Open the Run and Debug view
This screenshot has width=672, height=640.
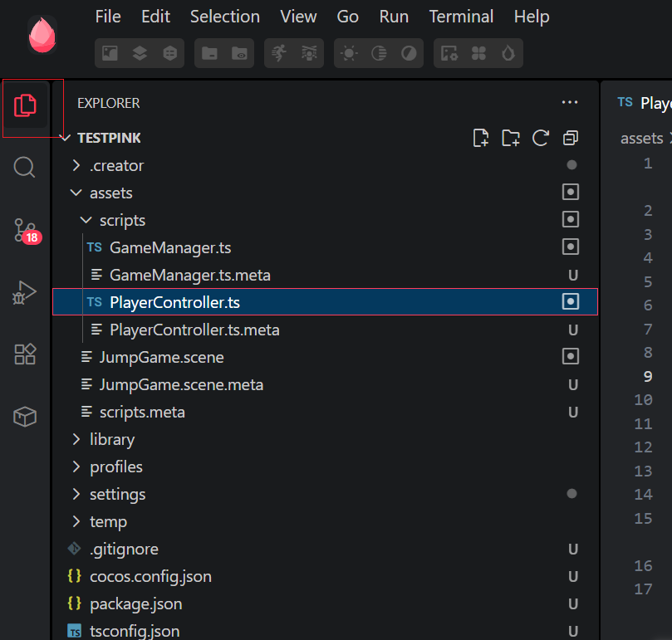(x=25, y=292)
